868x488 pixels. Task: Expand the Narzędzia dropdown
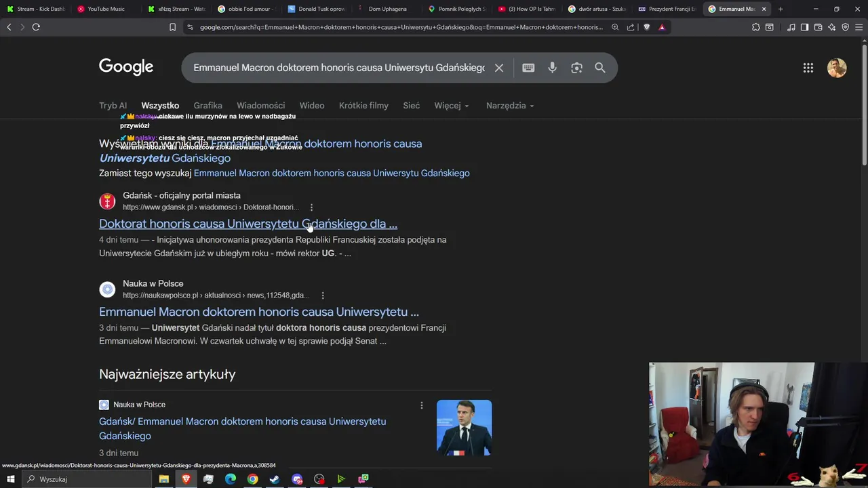(510, 106)
